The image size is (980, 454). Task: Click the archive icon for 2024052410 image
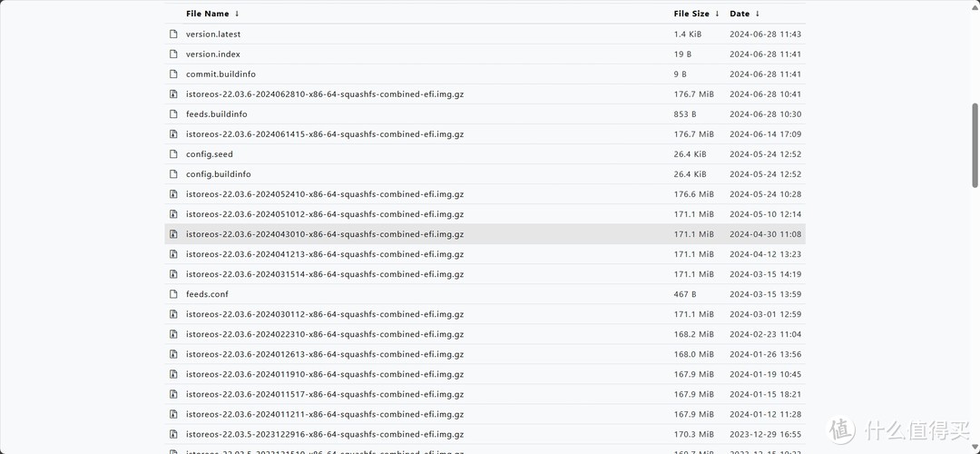point(173,193)
